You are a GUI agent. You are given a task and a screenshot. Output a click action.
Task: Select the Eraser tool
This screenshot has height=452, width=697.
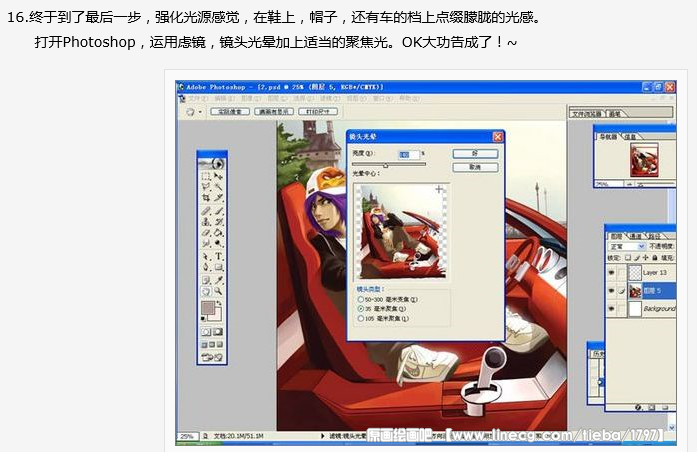(x=206, y=232)
